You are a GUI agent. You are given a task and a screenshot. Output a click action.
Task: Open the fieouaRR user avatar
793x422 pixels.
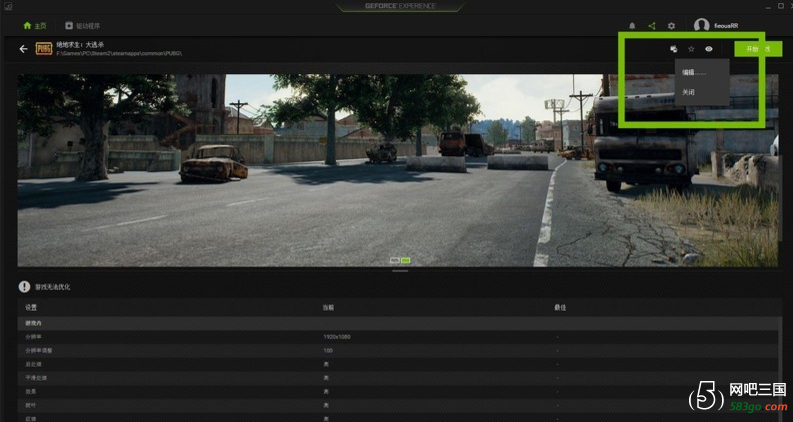701,25
